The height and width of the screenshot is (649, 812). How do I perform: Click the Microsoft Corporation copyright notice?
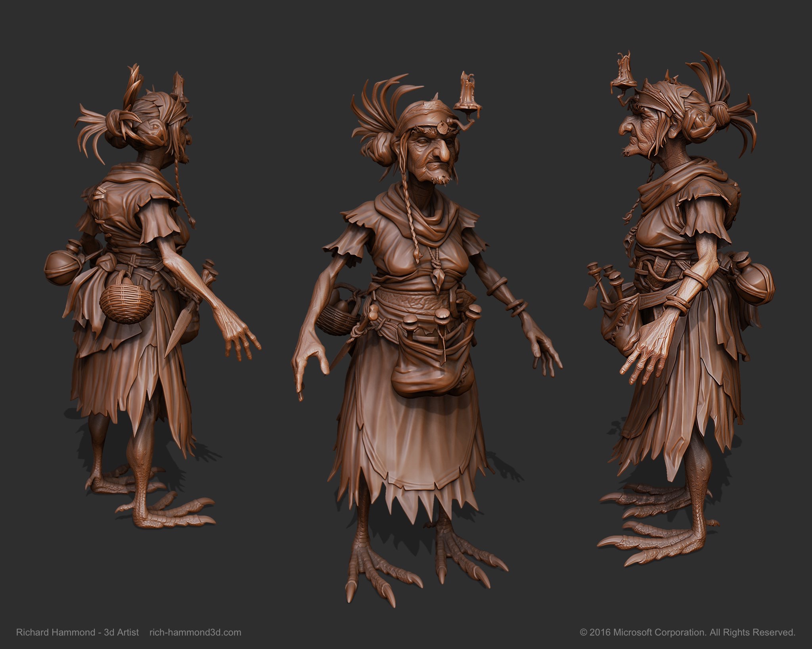pyautogui.click(x=688, y=632)
